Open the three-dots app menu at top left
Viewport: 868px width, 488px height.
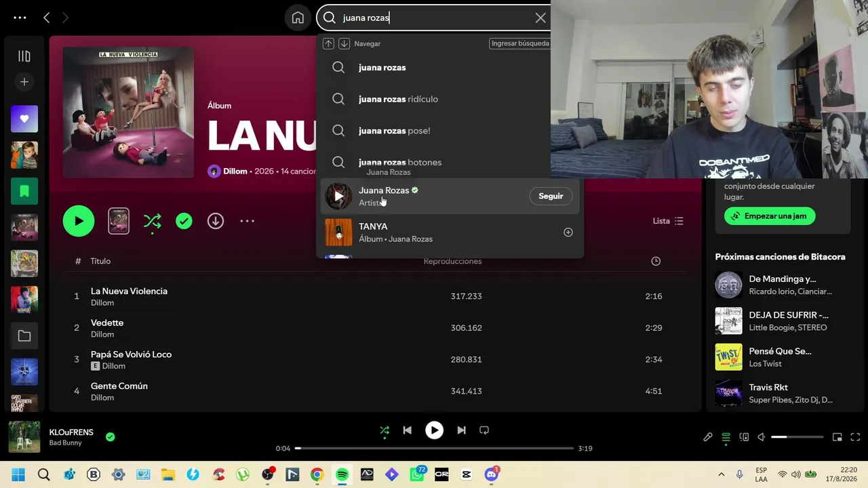pyautogui.click(x=20, y=18)
